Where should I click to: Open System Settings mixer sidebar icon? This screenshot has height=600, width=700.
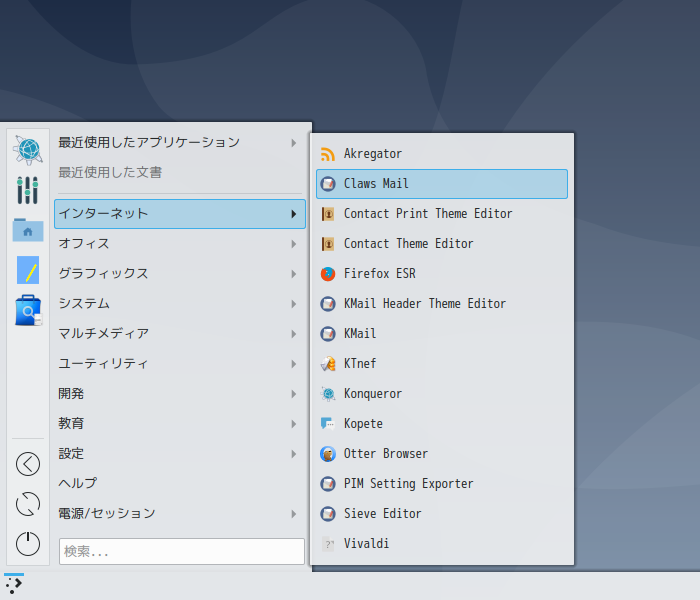point(28,190)
